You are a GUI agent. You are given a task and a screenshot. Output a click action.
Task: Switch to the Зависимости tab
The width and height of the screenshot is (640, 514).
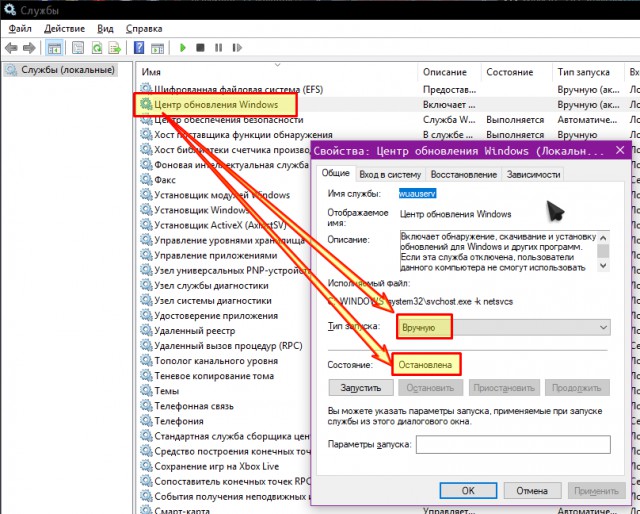(533, 175)
